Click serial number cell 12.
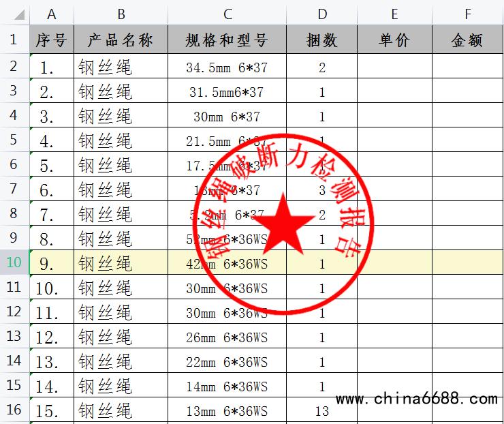This screenshot has width=504, height=424. click(52, 336)
